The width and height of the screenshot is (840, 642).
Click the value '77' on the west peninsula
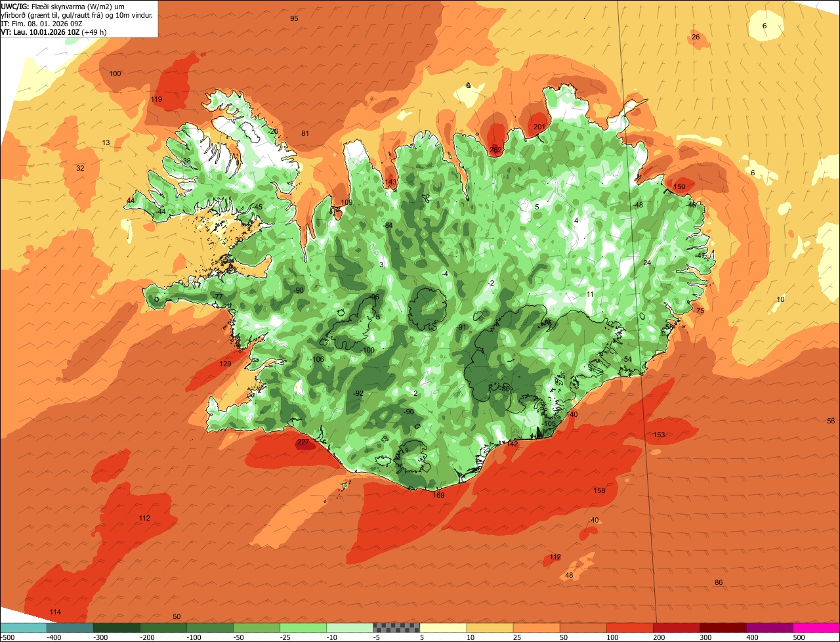pyautogui.click(x=219, y=297)
